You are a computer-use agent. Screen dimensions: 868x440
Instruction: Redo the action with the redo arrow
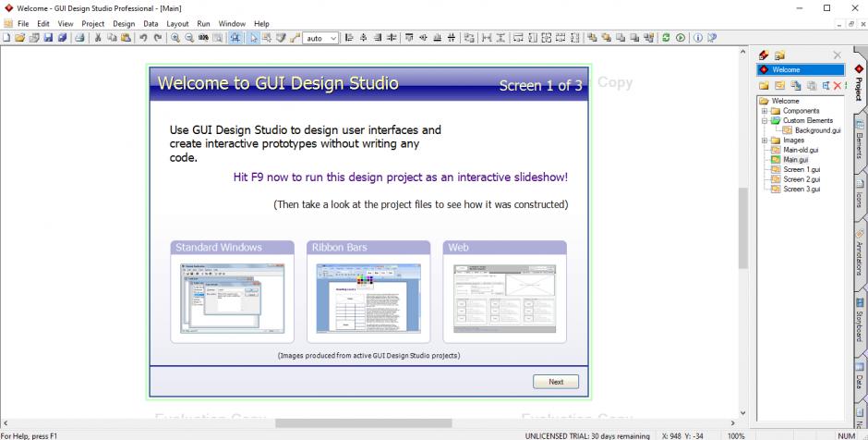tap(158, 38)
